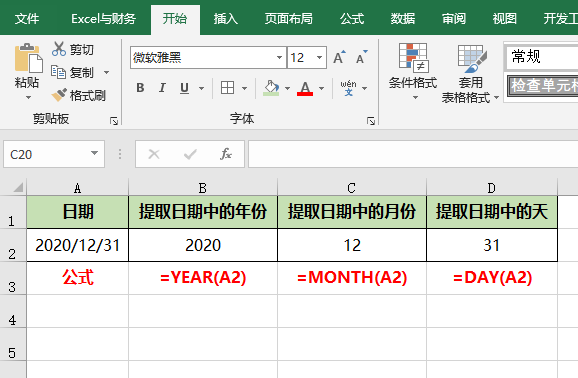Toggle italic formatting
This screenshot has width=578, height=378.
[162, 88]
